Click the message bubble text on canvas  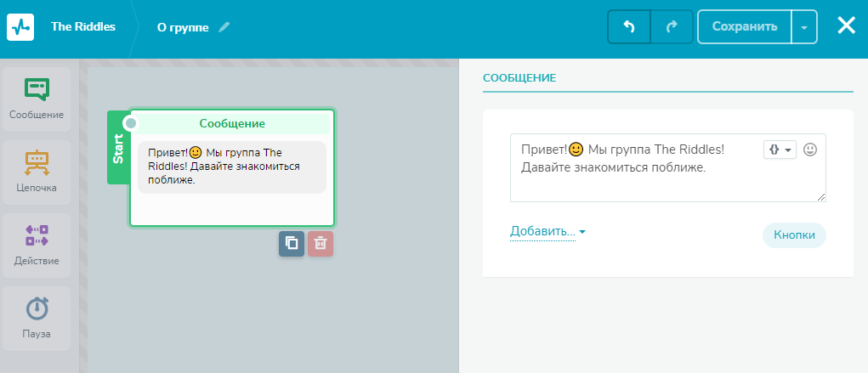tap(232, 167)
